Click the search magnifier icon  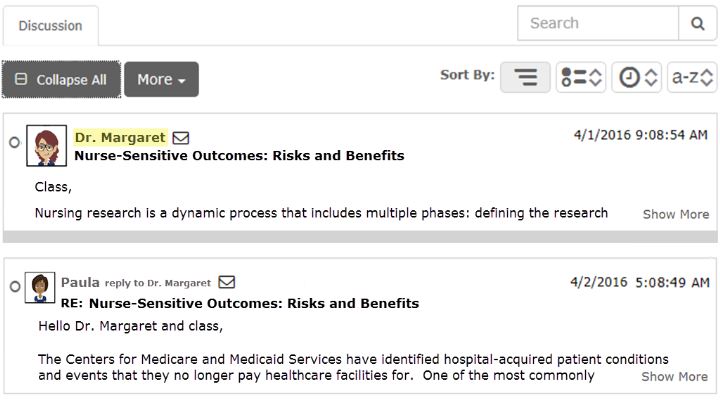[697, 23]
